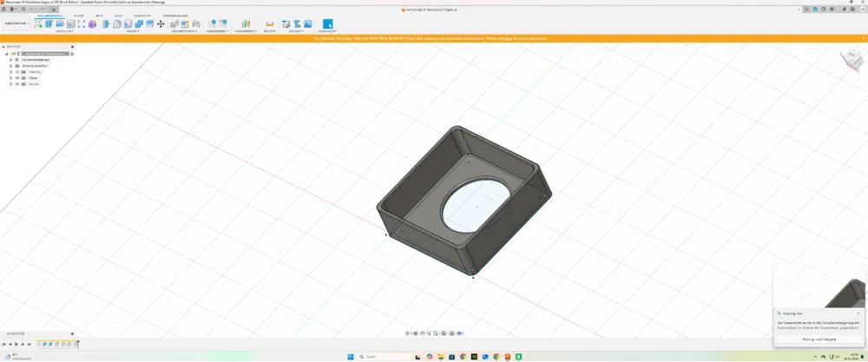Click Markup und Freigabe in Snipping Tool notification
Image resolution: width=868 pixels, height=362 pixels.
pos(819,339)
